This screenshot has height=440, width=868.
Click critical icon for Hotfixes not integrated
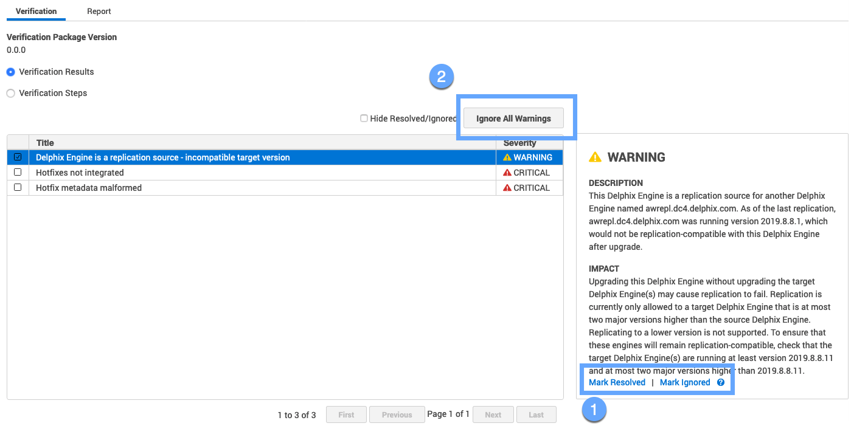(x=507, y=173)
